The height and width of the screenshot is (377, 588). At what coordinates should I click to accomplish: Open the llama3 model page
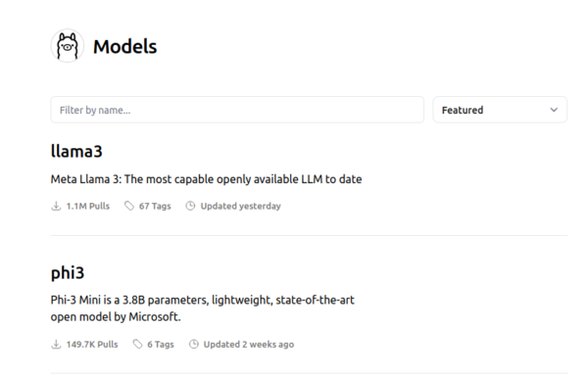pos(76,151)
